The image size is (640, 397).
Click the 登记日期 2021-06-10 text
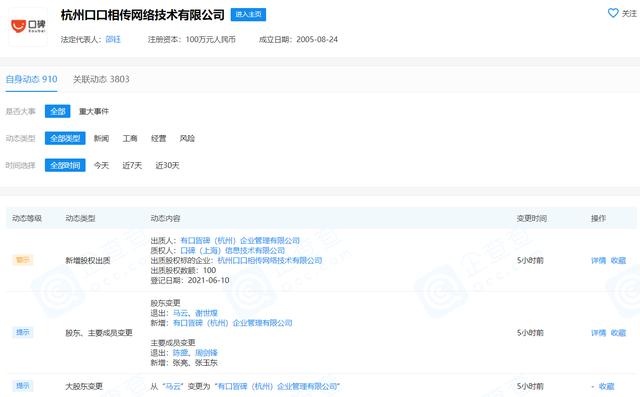(x=190, y=280)
